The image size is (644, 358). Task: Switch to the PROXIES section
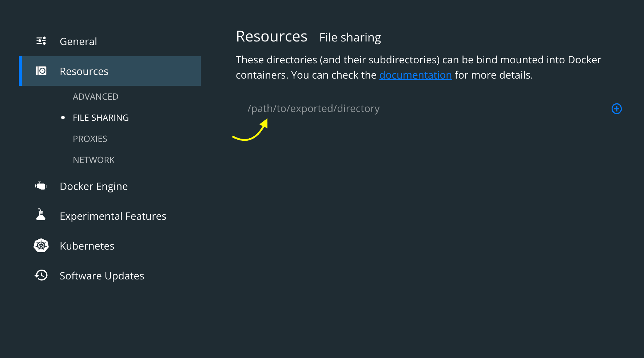tap(90, 139)
